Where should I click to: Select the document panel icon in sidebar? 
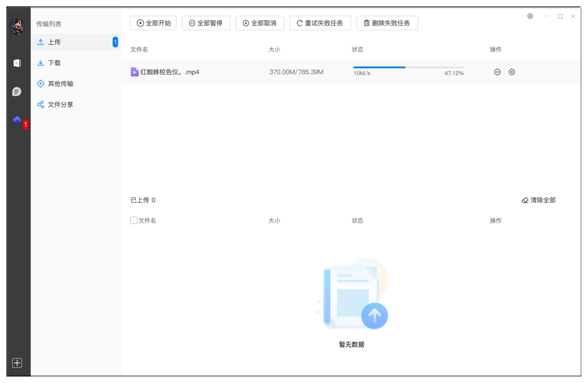[17, 63]
